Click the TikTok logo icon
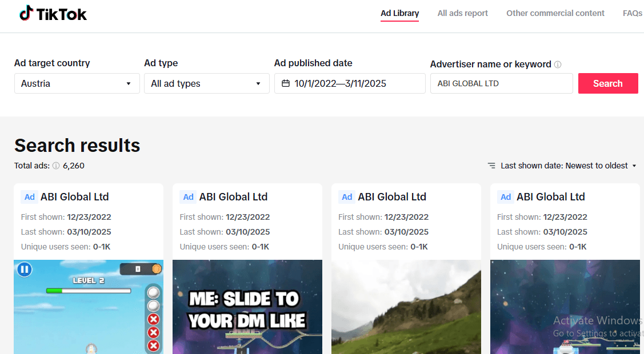This screenshot has height=354, width=644. pyautogui.click(x=26, y=14)
